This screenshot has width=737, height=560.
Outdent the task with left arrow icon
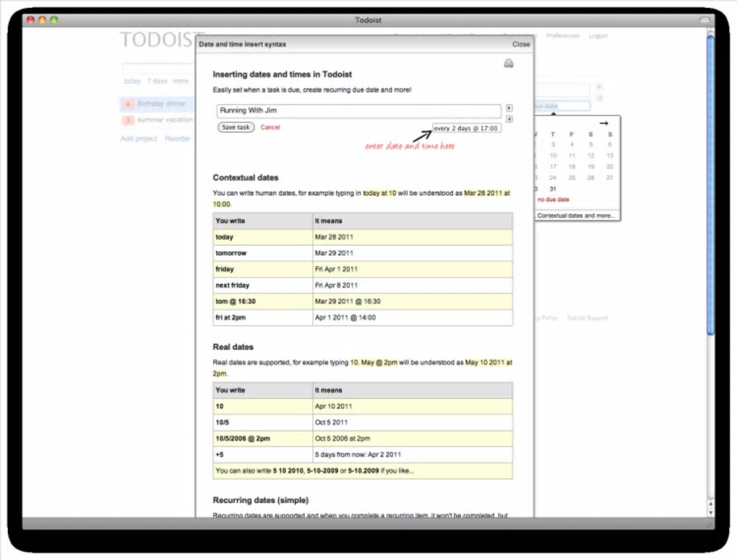pos(509,119)
